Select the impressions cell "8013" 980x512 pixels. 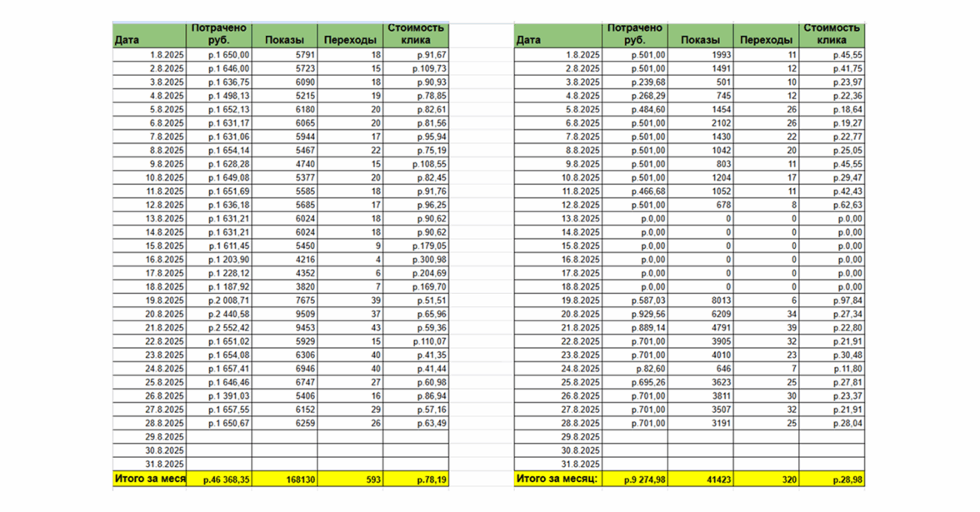click(700, 301)
